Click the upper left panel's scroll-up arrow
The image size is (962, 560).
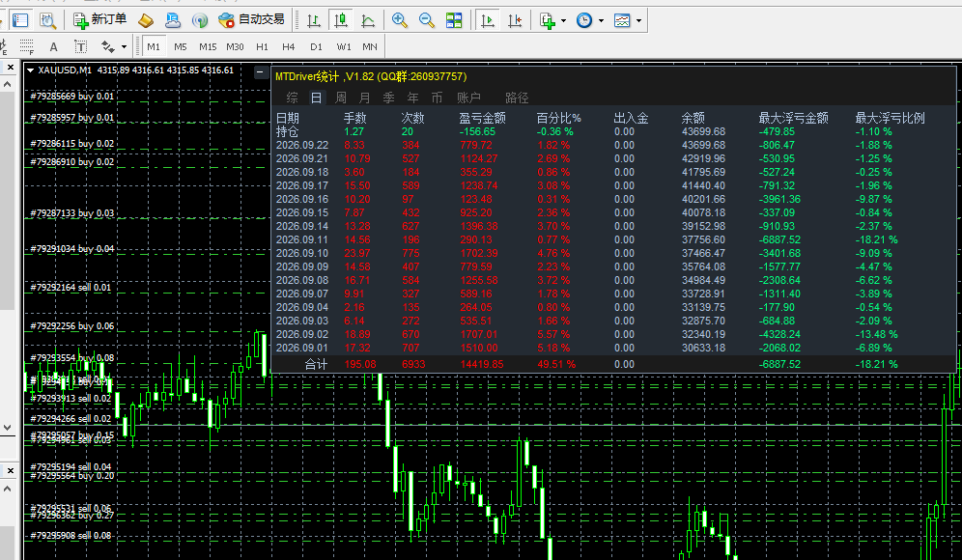pos(8,84)
